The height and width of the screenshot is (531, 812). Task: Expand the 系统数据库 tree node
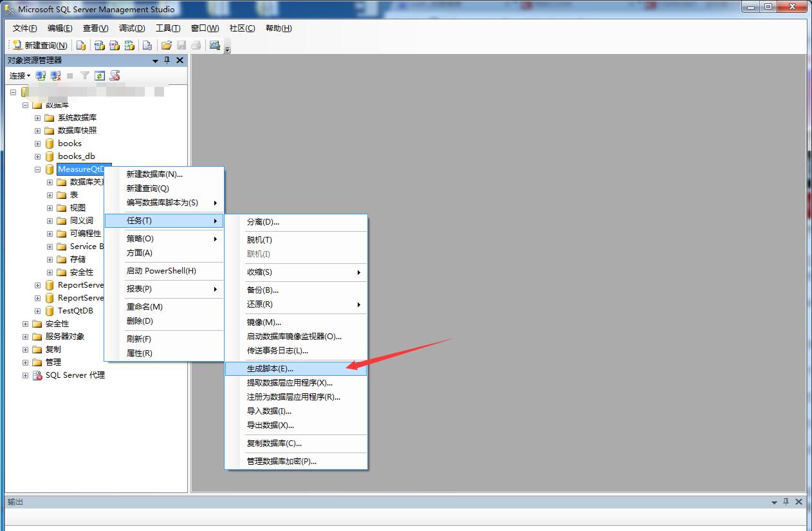(37, 118)
